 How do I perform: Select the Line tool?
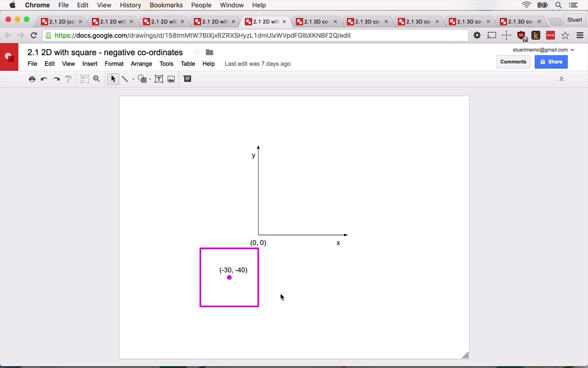[x=124, y=79]
